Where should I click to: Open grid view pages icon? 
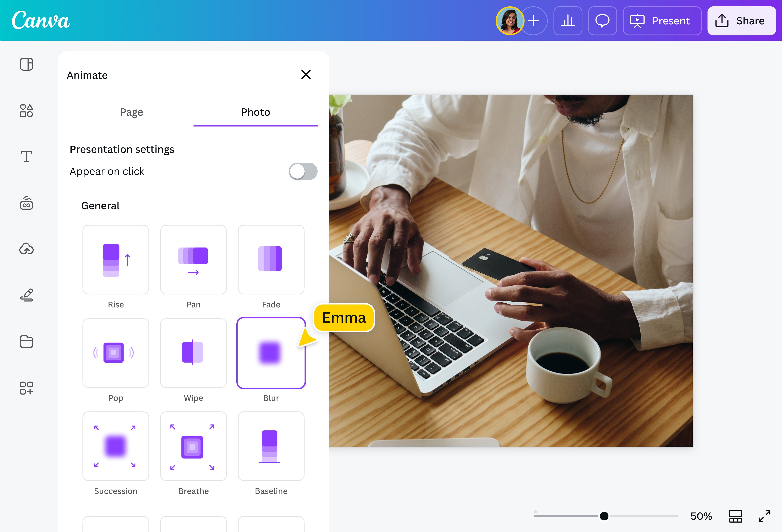(736, 516)
